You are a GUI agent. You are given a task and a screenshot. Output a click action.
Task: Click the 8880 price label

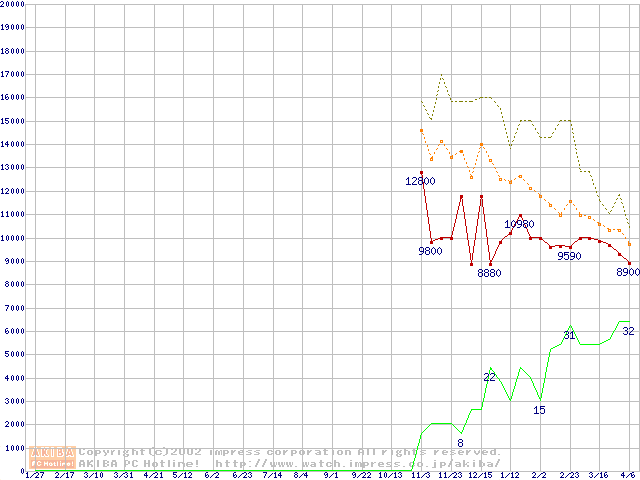click(489, 273)
